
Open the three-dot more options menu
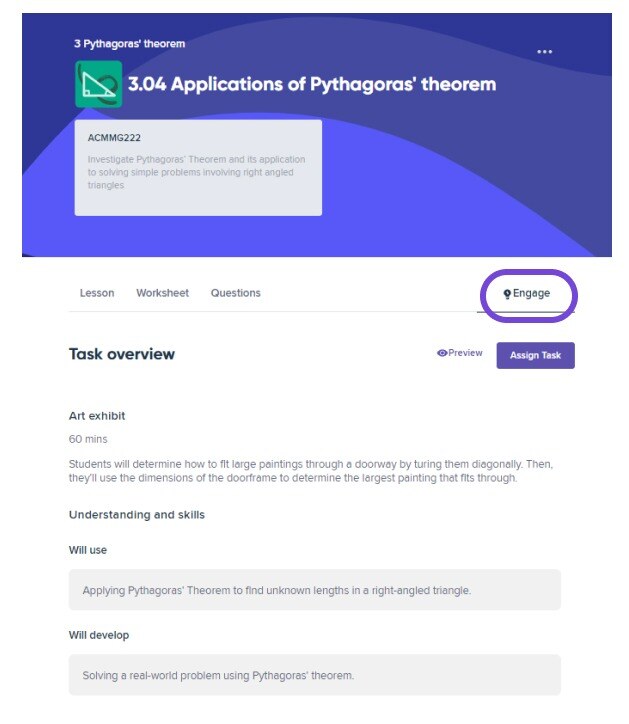(x=544, y=52)
